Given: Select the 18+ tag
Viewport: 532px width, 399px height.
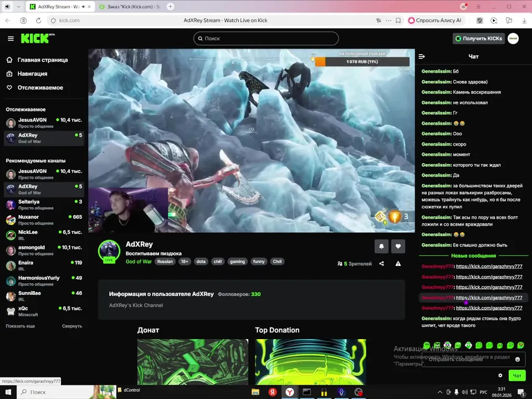Looking at the screenshot, I should 184,262.
